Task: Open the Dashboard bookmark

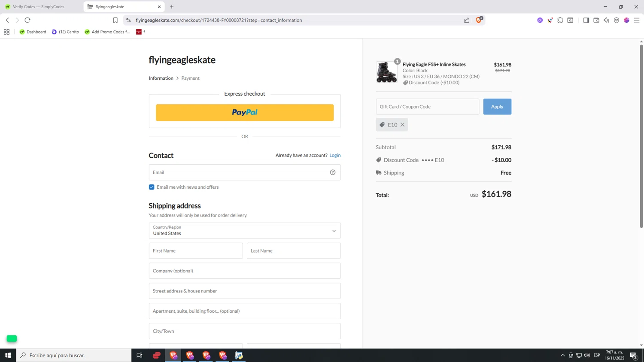Action: [x=33, y=32]
